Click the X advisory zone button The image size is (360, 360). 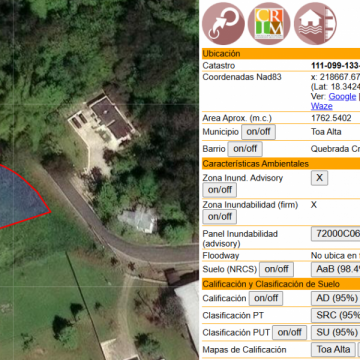point(319,178)
